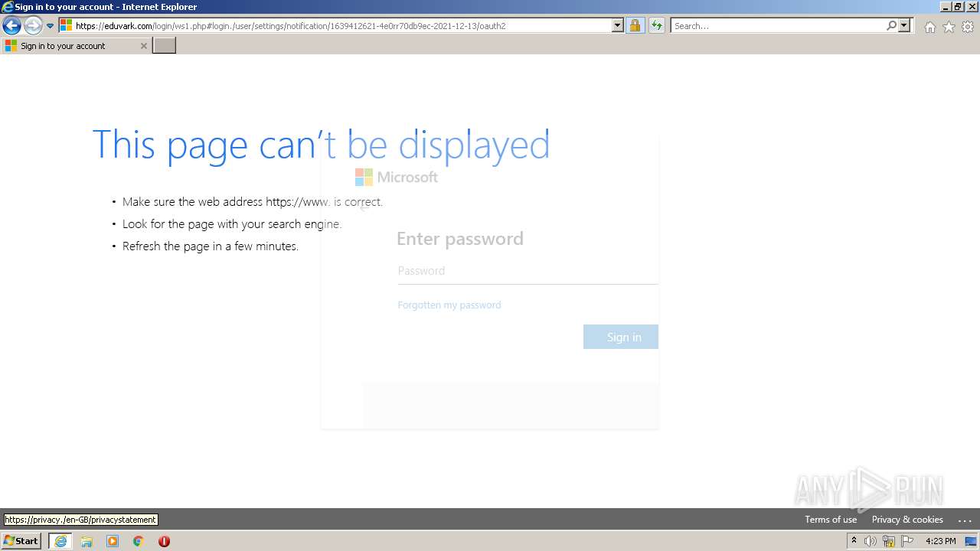Open the Privacy & cookies link
The width and height of the screenshot is (980, 551).
coord(907,520)
